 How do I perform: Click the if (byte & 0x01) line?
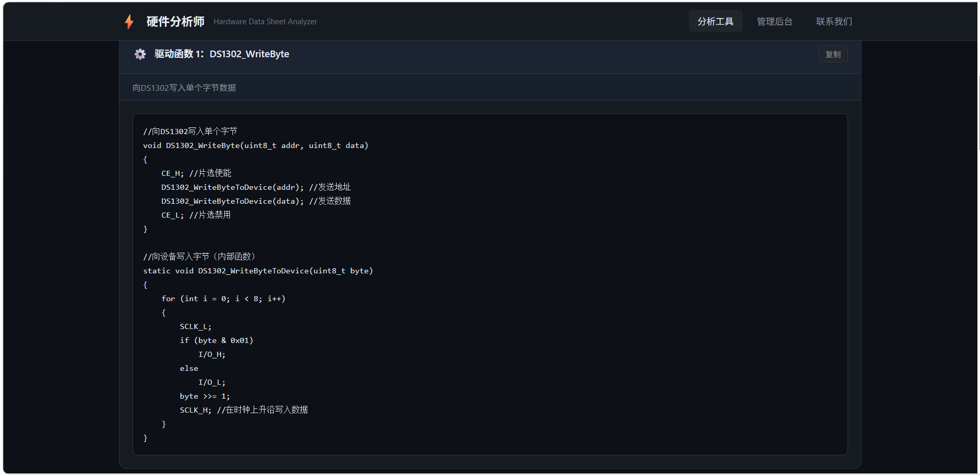pyautogui.click(x=217, y=340)
